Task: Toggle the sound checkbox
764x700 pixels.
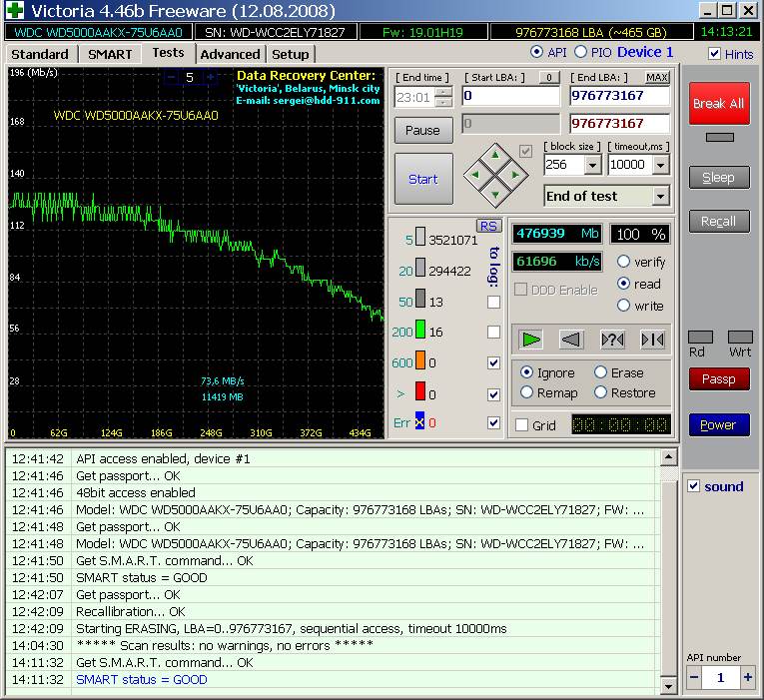Action: [693, 486]
